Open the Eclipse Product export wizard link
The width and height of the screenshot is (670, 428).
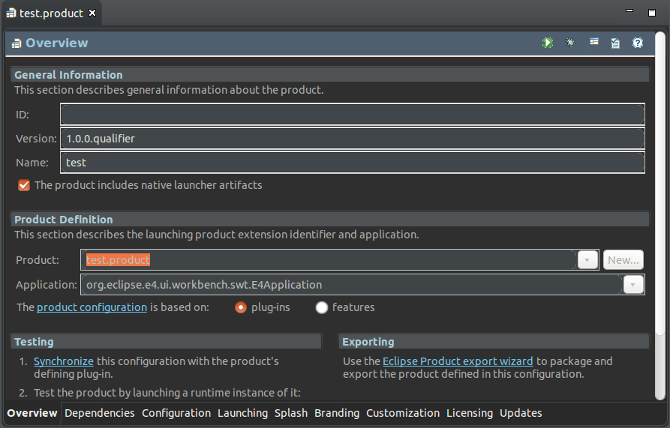pos(458,361)
